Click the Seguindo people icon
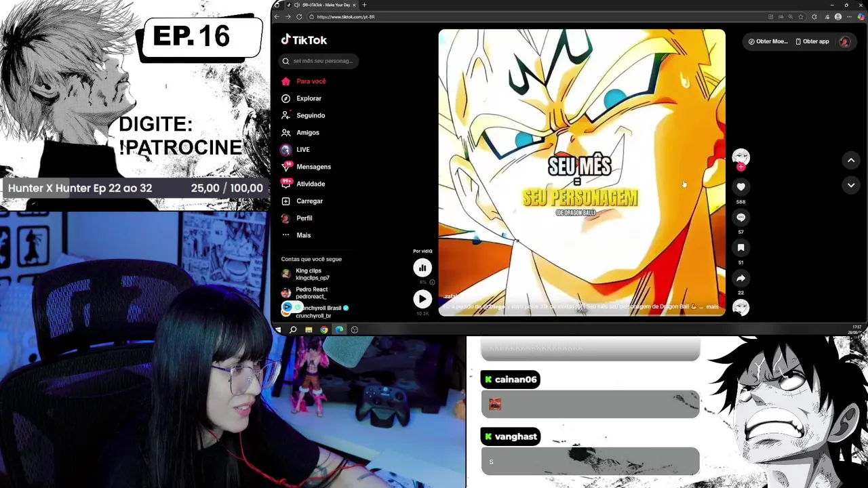The image size is (868, 488). point(285,115)
